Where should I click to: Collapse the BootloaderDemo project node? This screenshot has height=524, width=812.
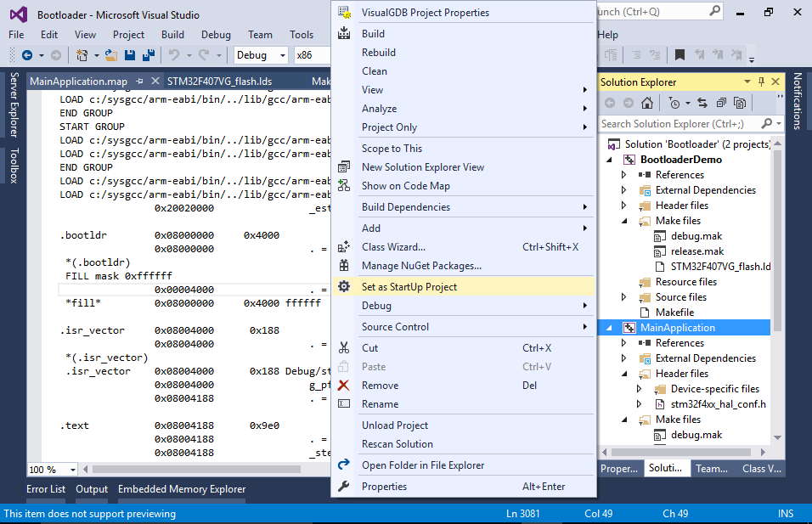point(610,160)
